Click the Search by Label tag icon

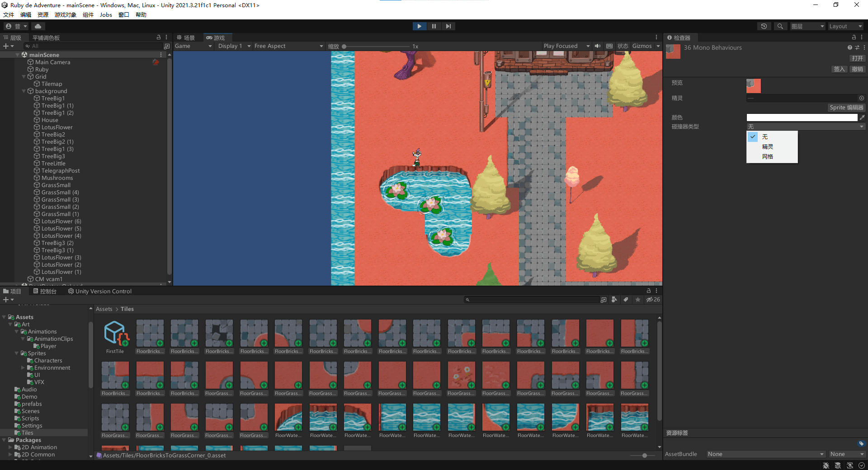click(626, 300)
